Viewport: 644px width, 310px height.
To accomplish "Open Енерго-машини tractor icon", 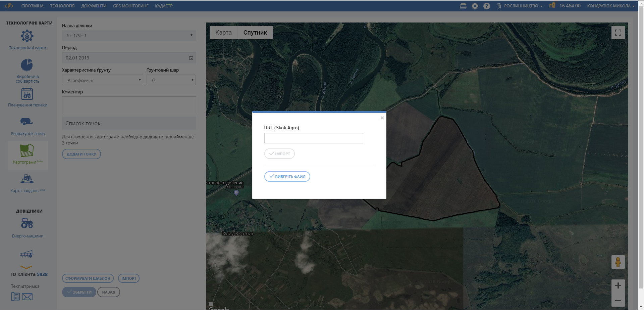I will pos(27,223).
